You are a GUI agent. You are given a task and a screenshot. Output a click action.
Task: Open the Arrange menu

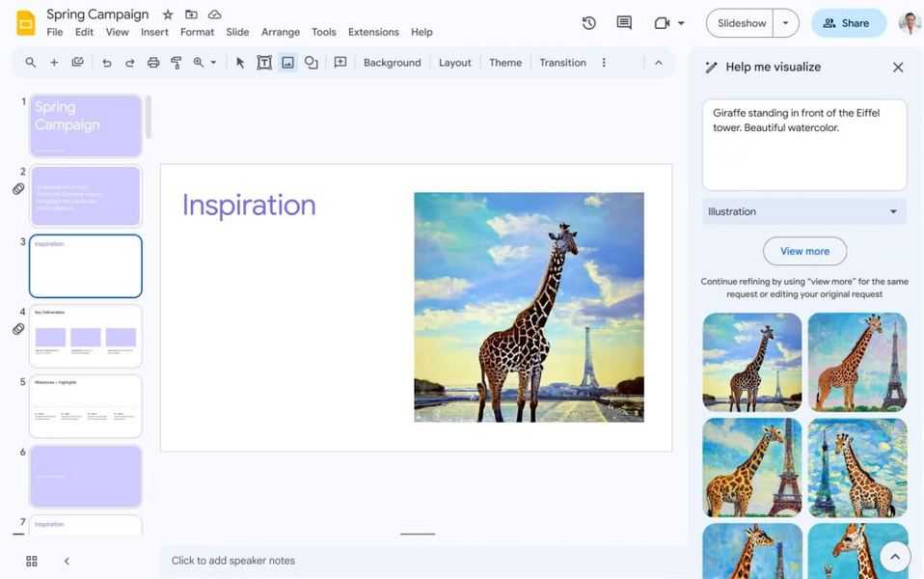[281, 32]
